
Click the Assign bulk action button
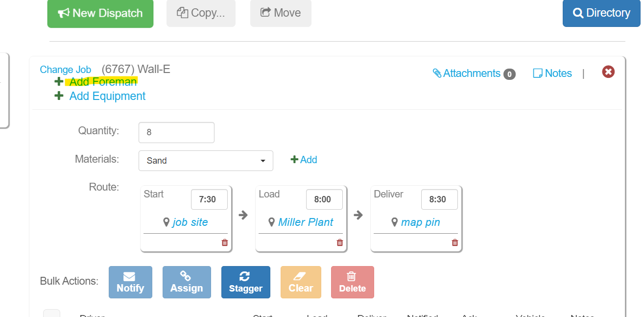[x=187, y=282]
